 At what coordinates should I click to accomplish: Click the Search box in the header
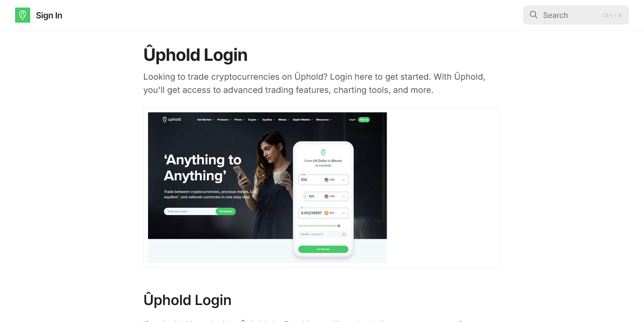576,15
